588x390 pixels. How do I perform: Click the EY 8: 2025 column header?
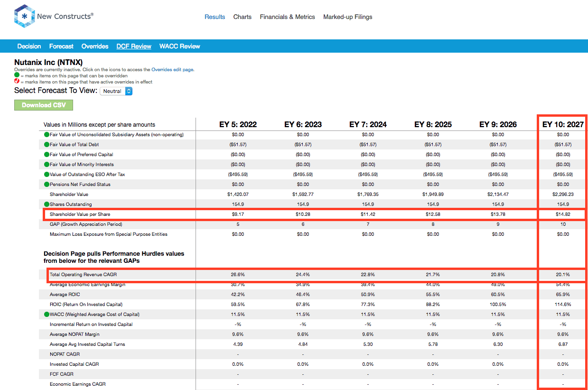pos(433,125)
